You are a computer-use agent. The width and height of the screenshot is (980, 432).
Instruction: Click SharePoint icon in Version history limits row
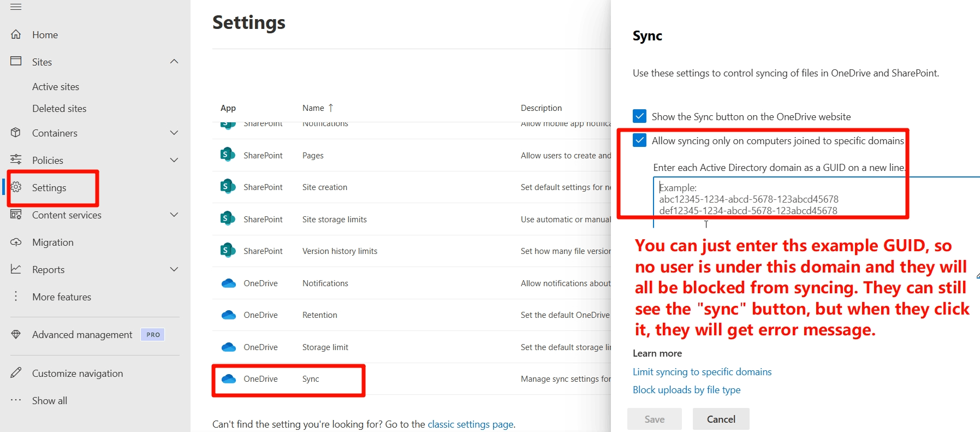tap(228, 251)
